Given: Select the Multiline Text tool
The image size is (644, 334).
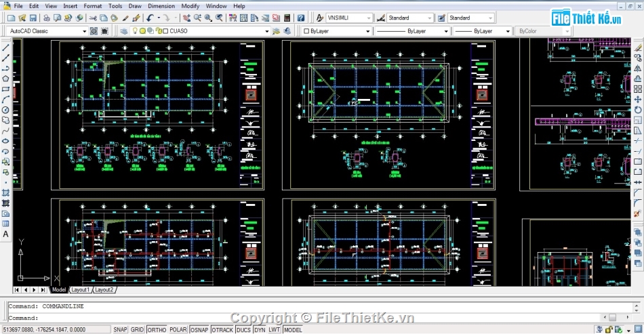Looking at the screenshot, I should tap(5, 234).
